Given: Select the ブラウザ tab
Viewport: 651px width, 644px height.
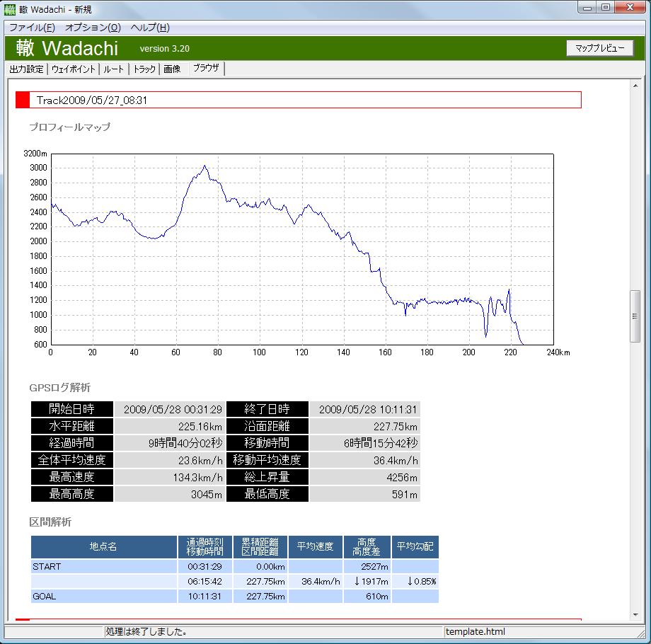Looking at the screenshot, I should coord(207,69).
